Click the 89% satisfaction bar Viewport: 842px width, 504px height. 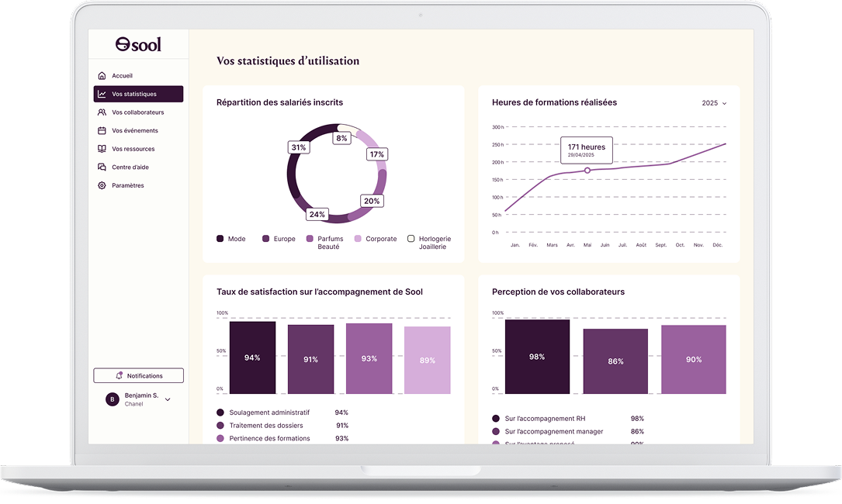pos(428,360)
